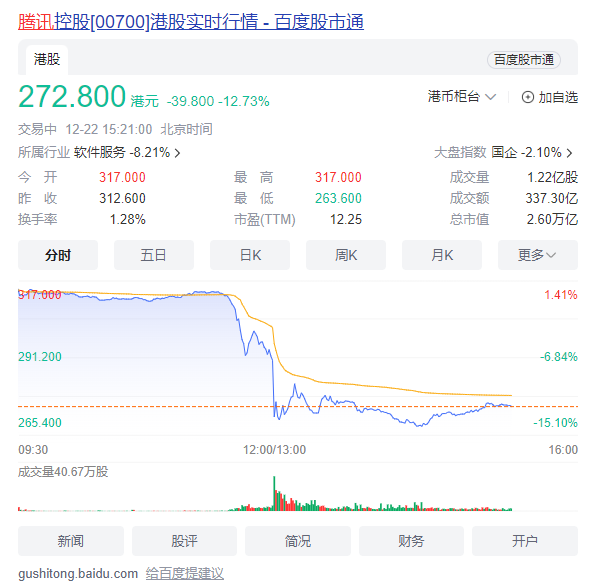
Task: Open the 简况 company profile
Action: point(297,541)
